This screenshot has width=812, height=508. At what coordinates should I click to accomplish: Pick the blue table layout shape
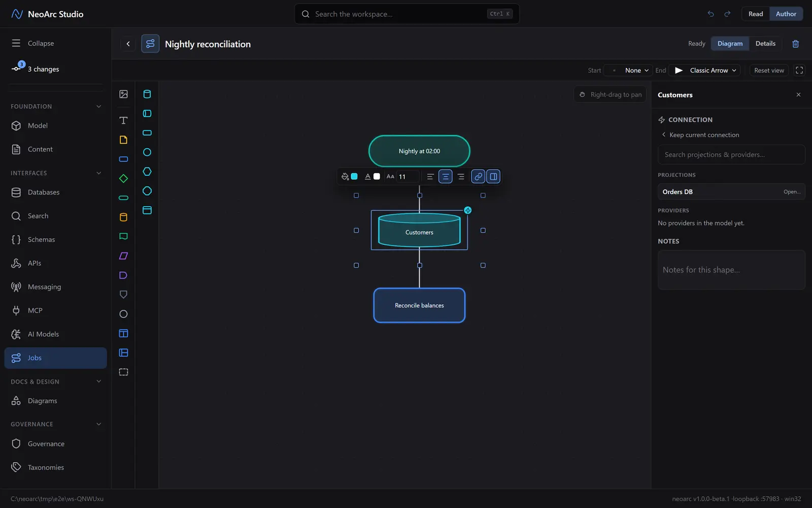(123, 333)
